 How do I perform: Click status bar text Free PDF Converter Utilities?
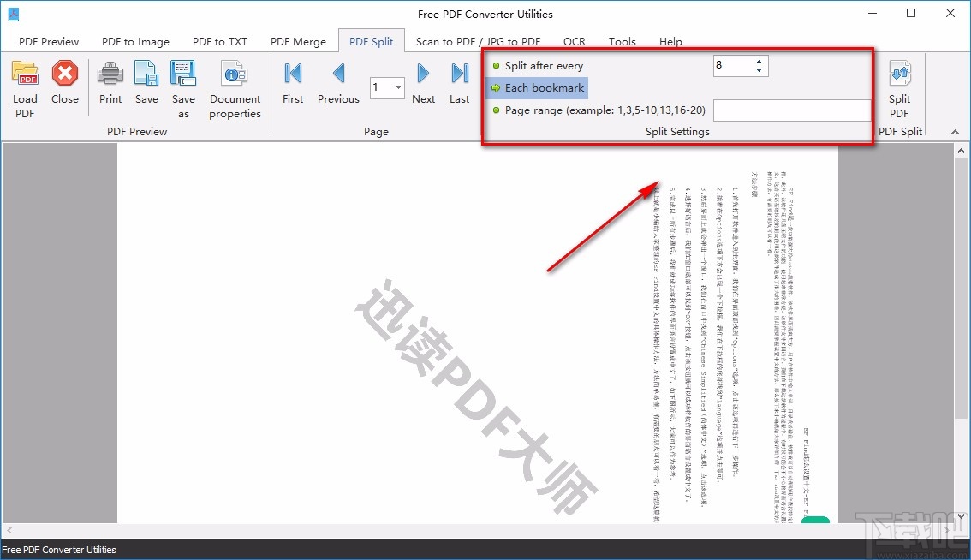[x=59, y=550]
